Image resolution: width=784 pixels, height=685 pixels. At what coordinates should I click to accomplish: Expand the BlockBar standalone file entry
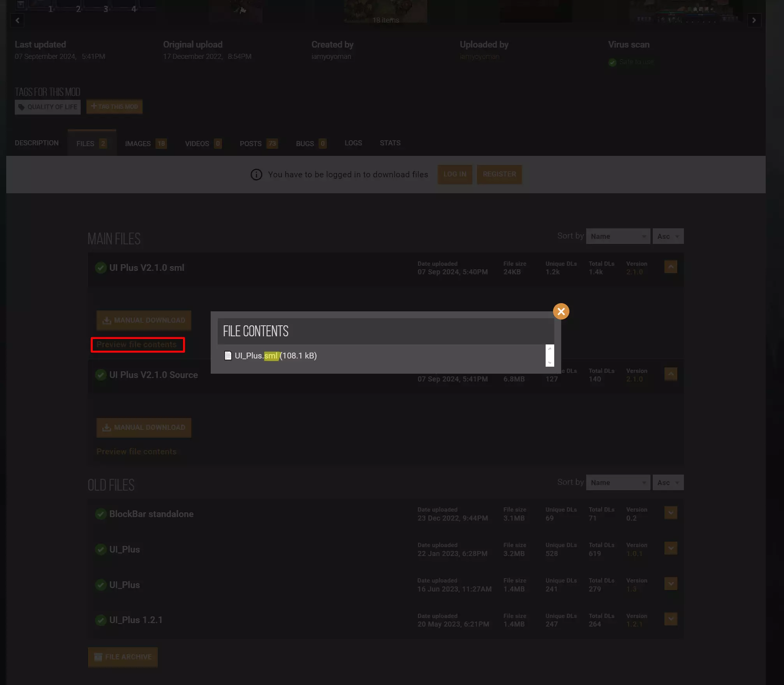[x=670, y=513]
